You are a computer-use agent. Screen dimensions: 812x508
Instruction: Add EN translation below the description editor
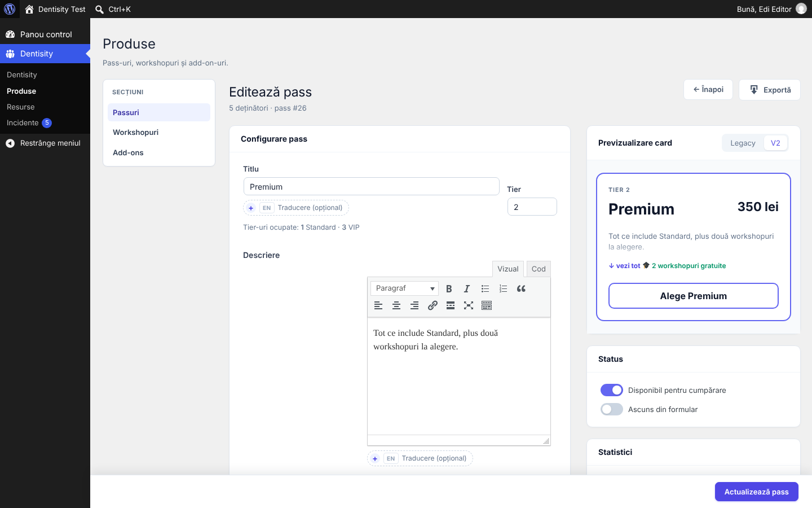point(420,458)
